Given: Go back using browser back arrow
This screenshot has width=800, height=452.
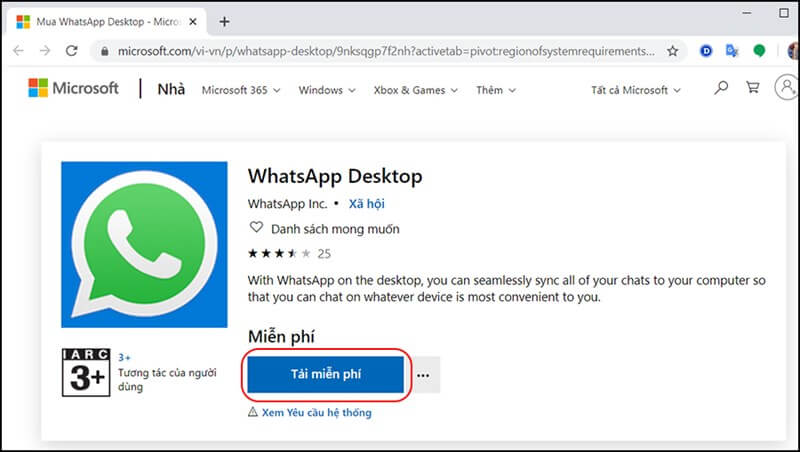Looking at the screenshot, I should click(x=18, y=51).
